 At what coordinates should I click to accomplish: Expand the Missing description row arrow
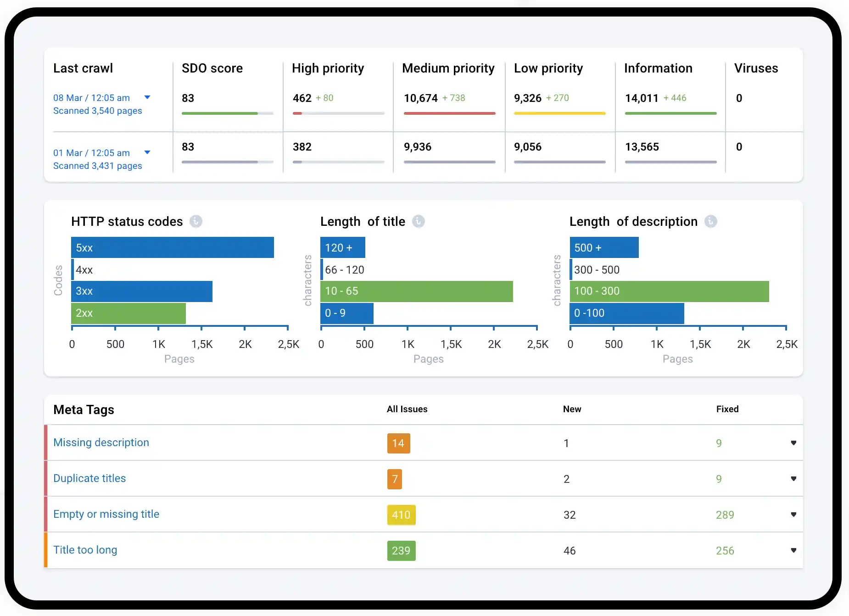(793, 443)
